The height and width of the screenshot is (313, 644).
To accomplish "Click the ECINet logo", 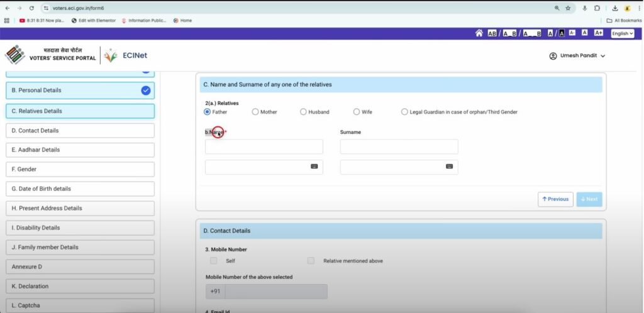I will point(125,55).
